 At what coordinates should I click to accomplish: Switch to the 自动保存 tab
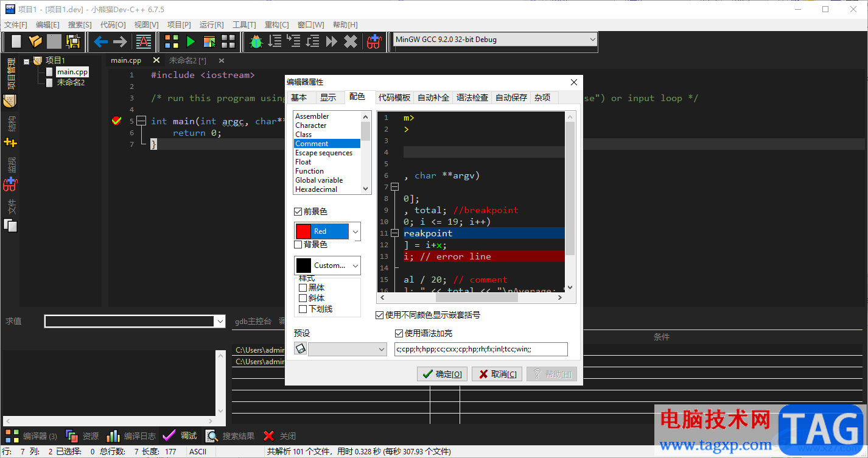click(x=511, y=97)
